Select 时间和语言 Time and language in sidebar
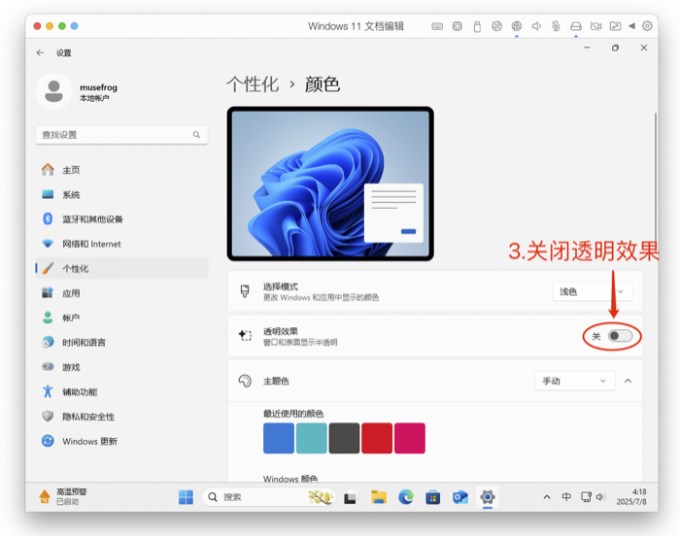 click(122, 343)
